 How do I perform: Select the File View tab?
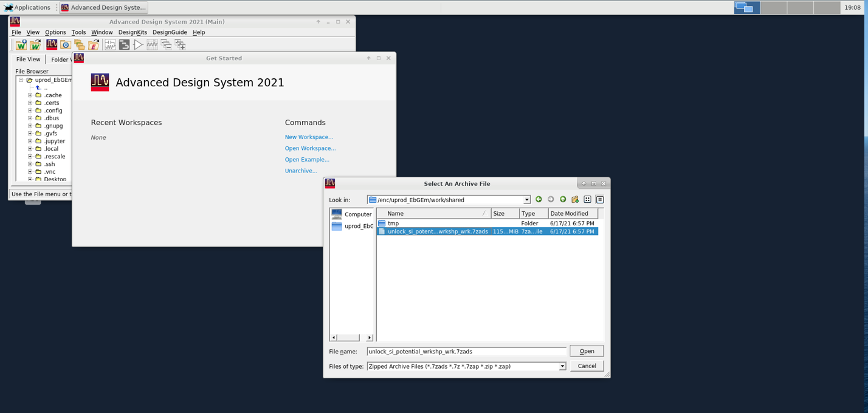28,60
